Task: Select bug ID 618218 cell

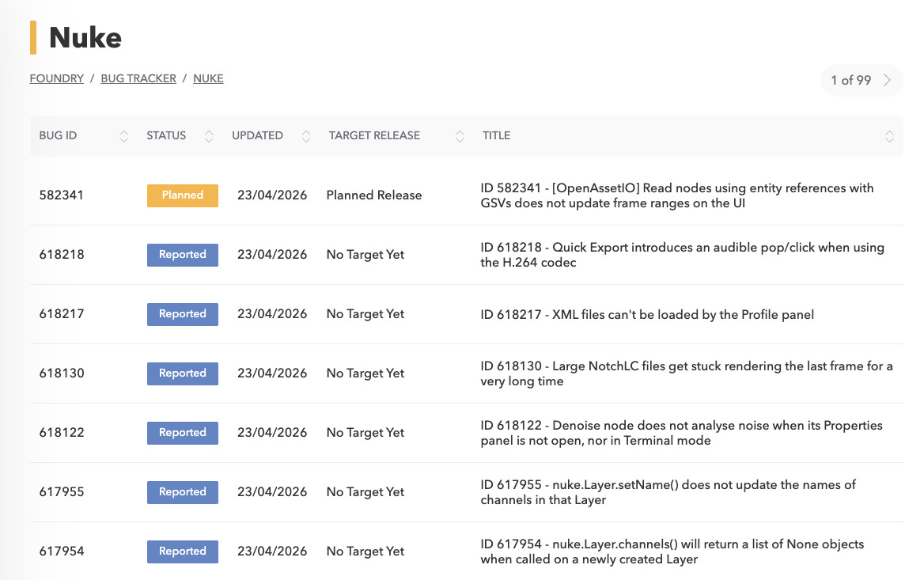Action: coord(61,255)
